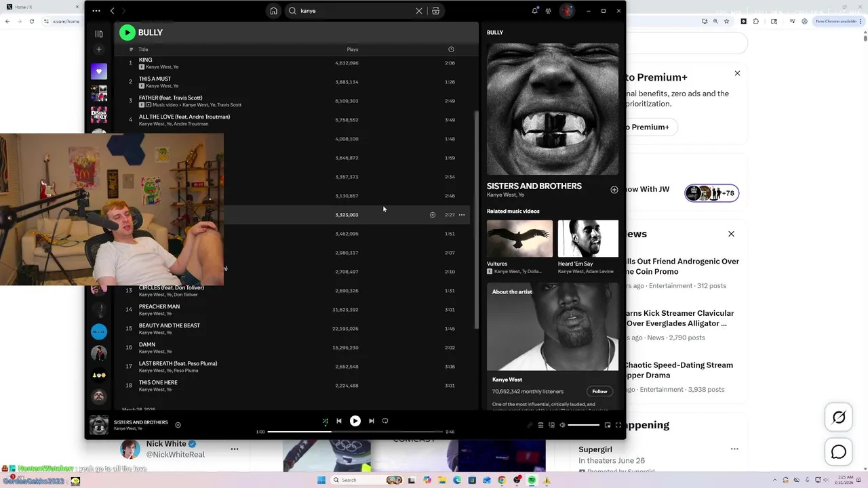Toggle repeat in the player bar
Screen dimensions: 868x488
point(385,421)
